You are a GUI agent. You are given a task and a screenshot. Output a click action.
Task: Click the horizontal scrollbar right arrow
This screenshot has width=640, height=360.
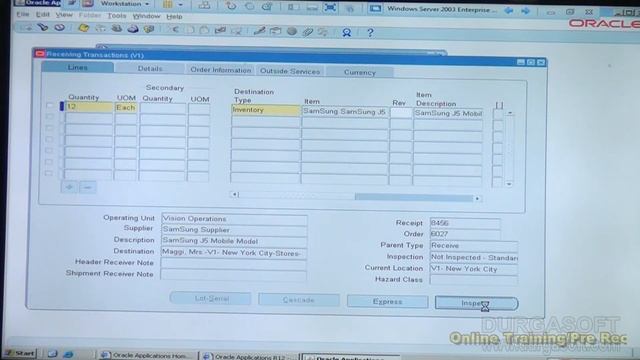click(x=477, y=198)
